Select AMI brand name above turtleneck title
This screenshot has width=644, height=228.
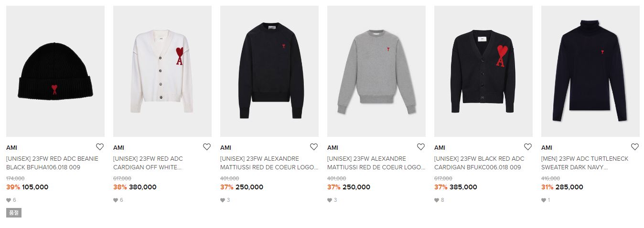547,147
